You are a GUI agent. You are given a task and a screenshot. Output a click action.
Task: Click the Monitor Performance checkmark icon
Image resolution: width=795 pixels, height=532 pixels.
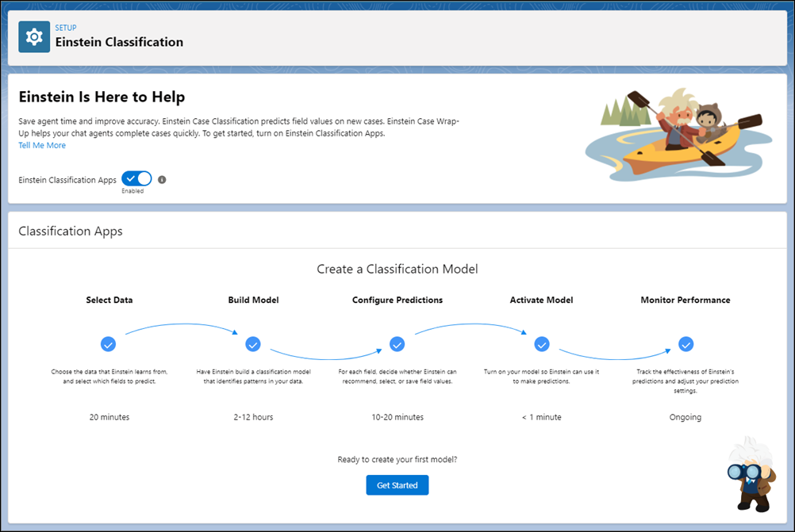686,344
